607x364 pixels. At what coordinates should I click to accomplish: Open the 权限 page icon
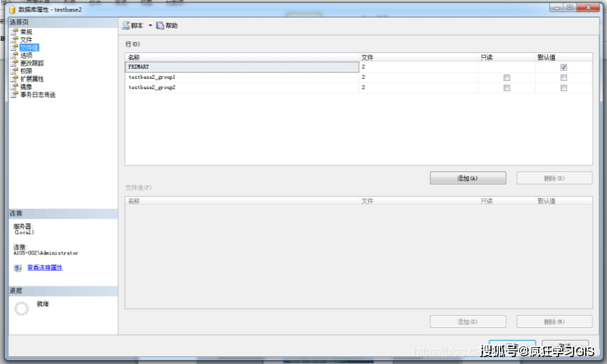pos(14,71)
